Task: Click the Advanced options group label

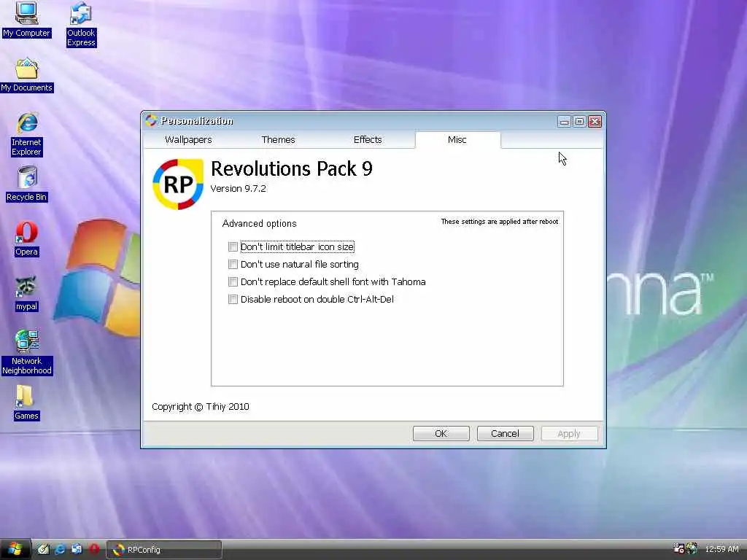Action: pos(259,223)
